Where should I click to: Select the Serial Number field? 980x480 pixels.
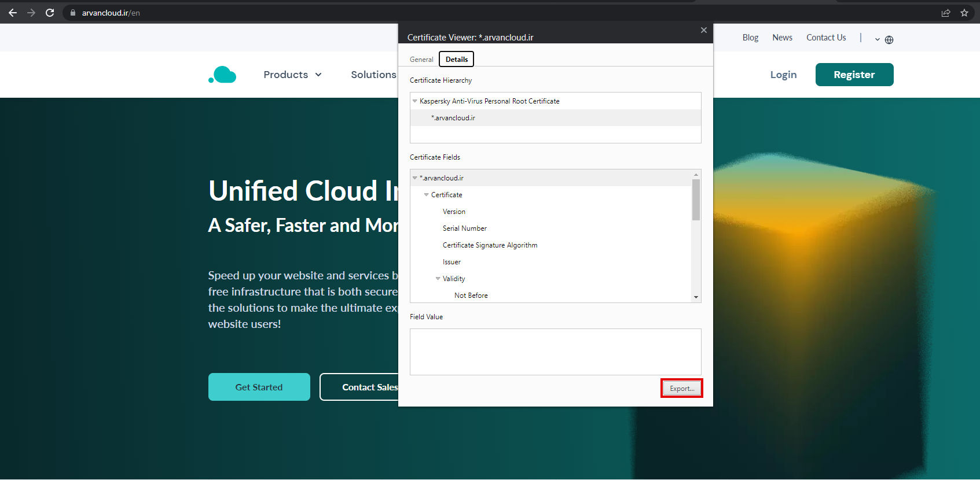(x=465, y=228)
